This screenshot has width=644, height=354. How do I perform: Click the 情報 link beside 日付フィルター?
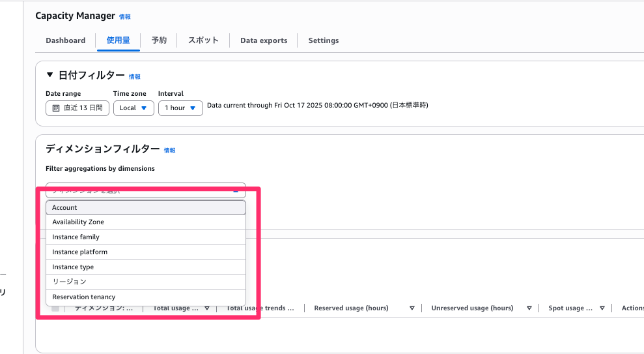(x=135, y=77)
